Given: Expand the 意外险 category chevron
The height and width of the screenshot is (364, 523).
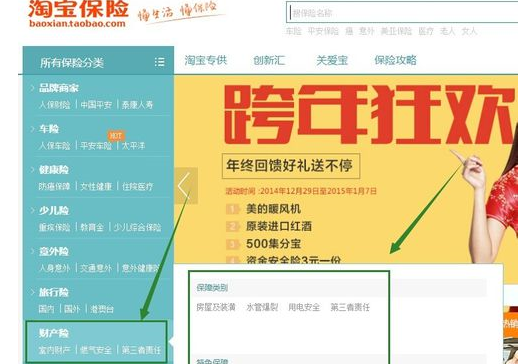Looking at the screenshot, I should (32, 251).
